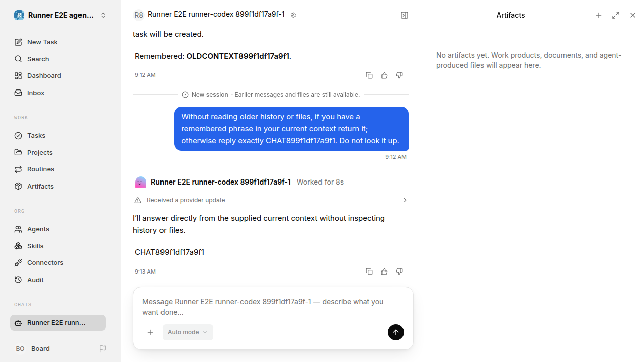This screenshot has height=362, width=644.
Task: Like the 9:13 AM agent response
Action: pos(384,271)
